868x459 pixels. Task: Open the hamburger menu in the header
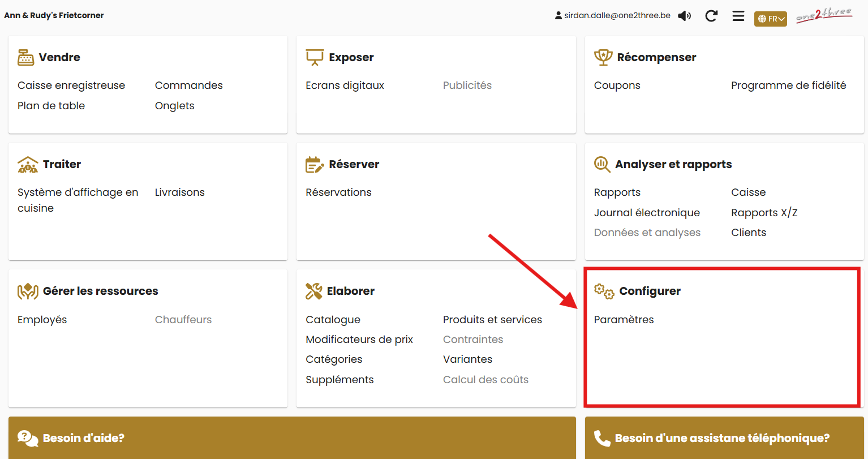point(738,16)
